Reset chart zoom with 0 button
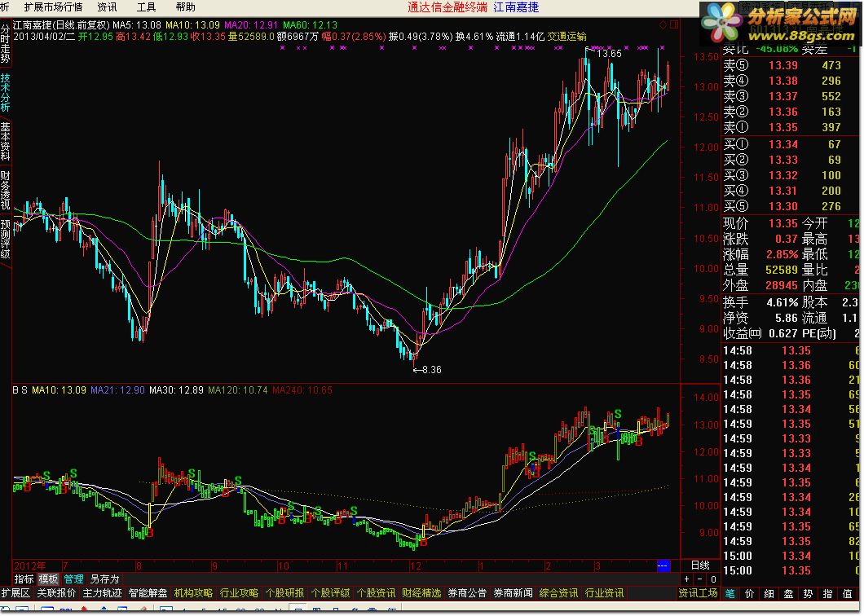The width and height of the screenshot is (864, 616). (x=713, y=579)
